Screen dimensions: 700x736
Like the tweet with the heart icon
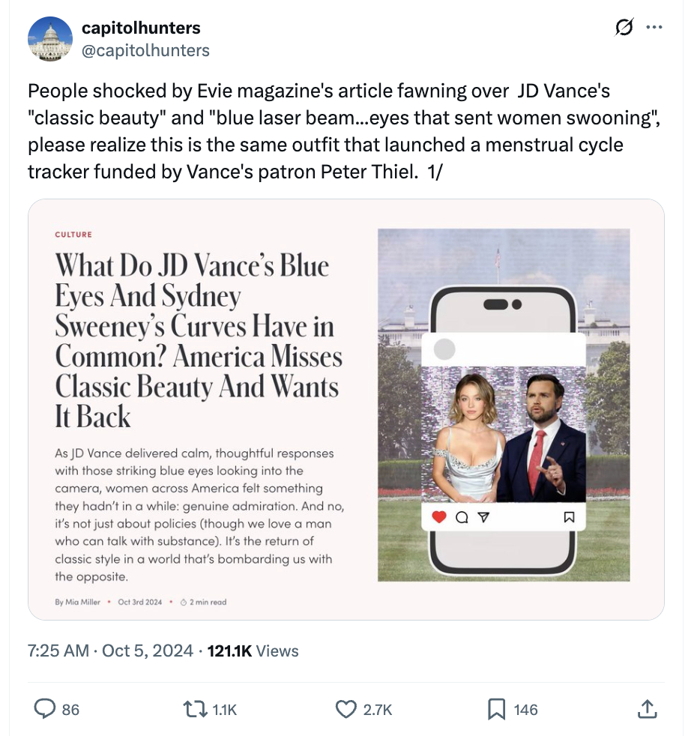346,708
